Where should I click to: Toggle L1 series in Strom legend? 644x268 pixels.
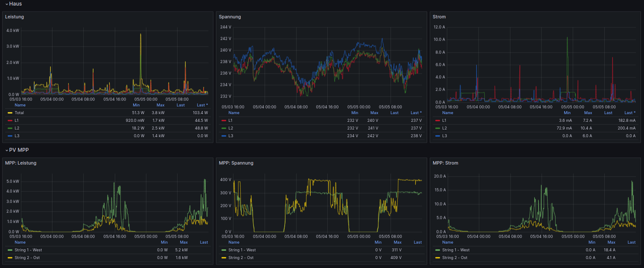445,121
